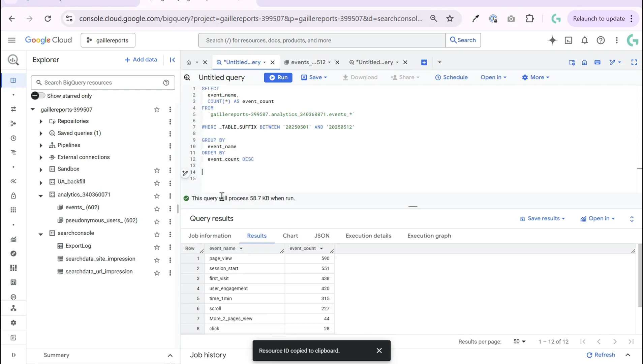
Task: Bookmark this page star icon
Action: click(450, 19)
